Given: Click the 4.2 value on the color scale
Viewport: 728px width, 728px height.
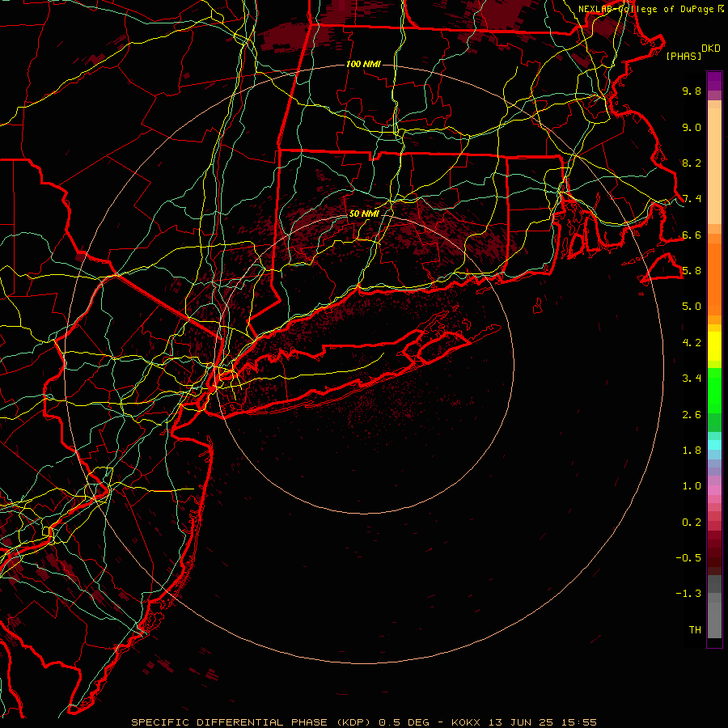Looking at the screenshot, I should pos(692,343).
